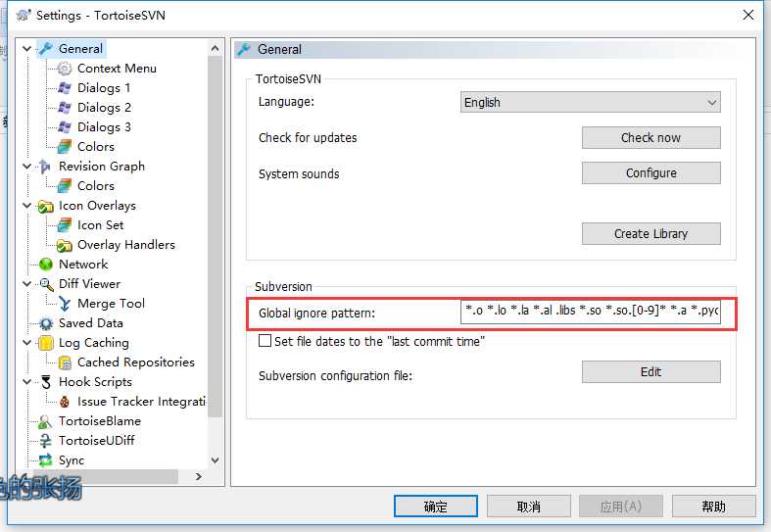The width and height of the screenshot is (771, 532).
Task: Collapse the Hook Scripts tree node
Action: pos(27,382)
